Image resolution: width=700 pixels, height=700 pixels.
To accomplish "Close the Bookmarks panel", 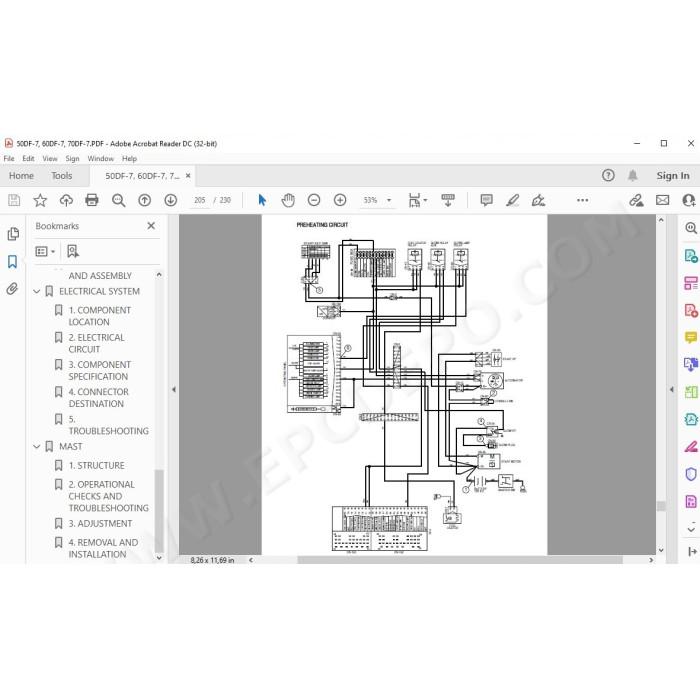I will (x=151, y=226).
